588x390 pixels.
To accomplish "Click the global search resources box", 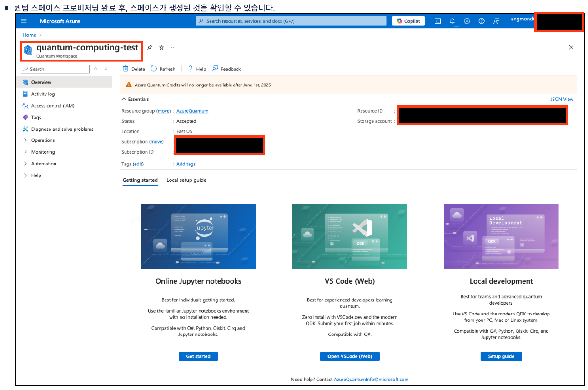I will [291, 21].
